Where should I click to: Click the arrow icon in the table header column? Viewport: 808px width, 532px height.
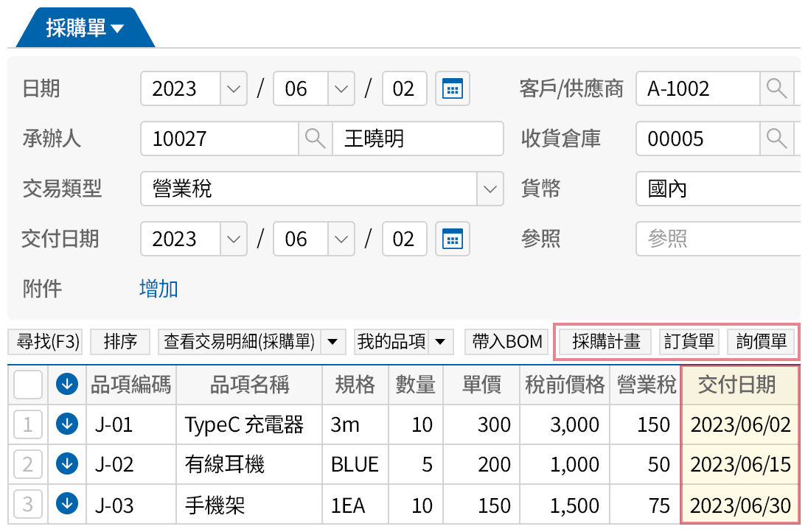tap(66, 385)
